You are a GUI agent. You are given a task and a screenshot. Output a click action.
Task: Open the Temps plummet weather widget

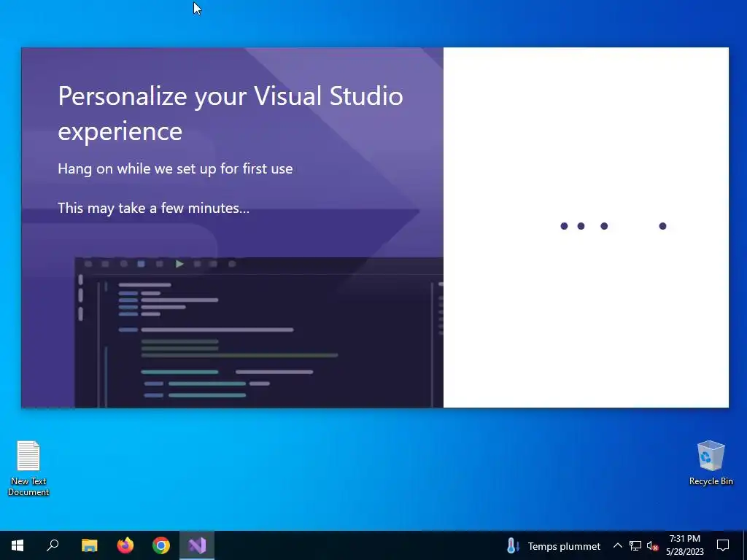coord(554,545)
